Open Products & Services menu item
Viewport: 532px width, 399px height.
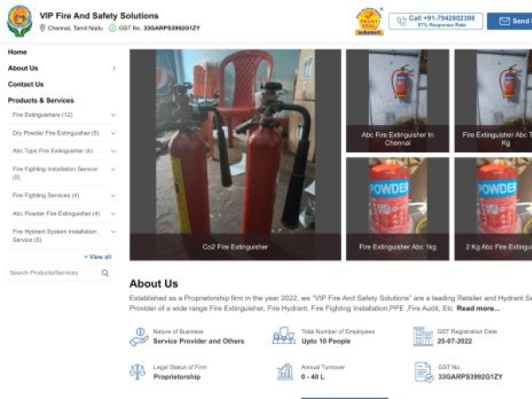pyautogui.click(x=41, y=100)
